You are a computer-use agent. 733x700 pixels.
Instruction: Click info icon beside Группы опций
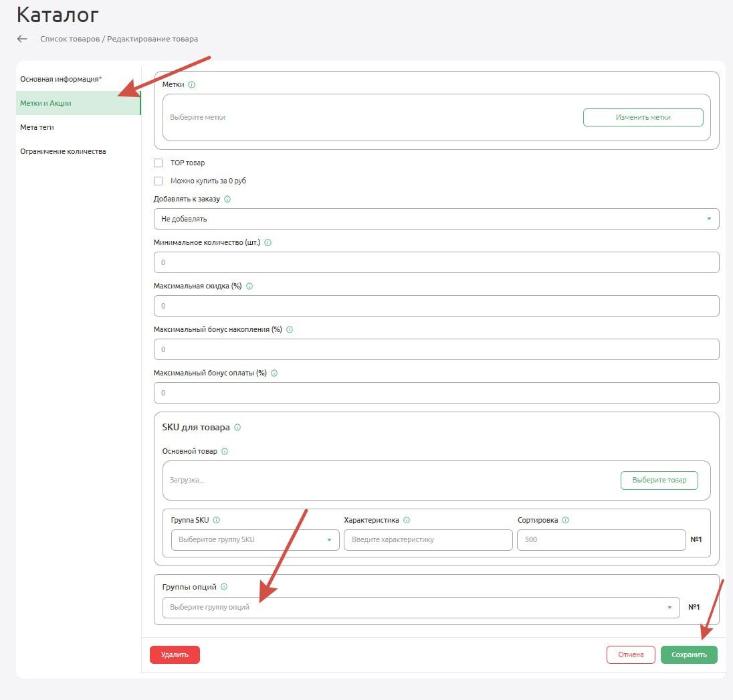tap(224, 587)
